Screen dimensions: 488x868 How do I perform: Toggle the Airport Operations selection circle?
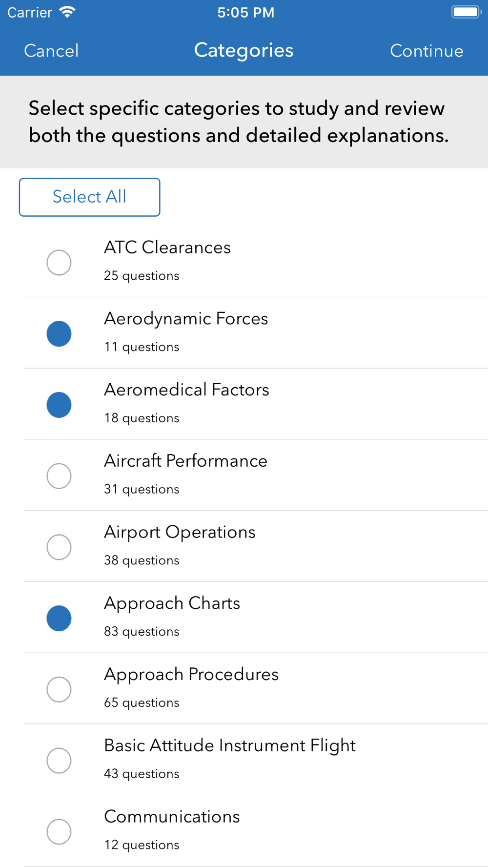coord(59,547)
